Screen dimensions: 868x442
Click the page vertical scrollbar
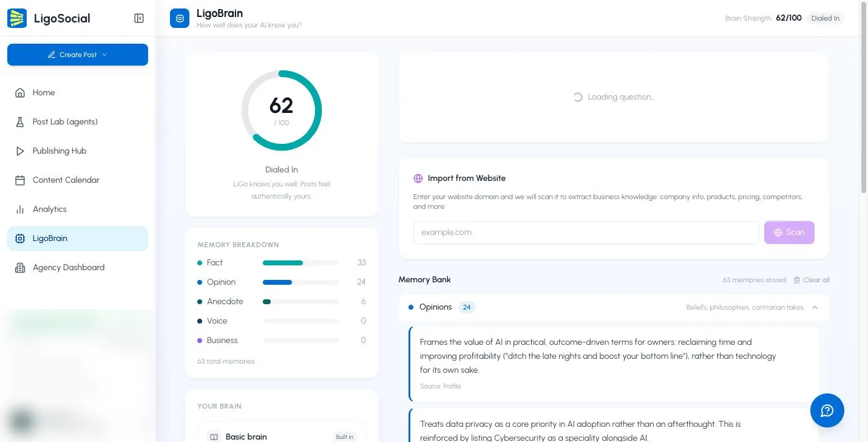(x=864, y=97)
